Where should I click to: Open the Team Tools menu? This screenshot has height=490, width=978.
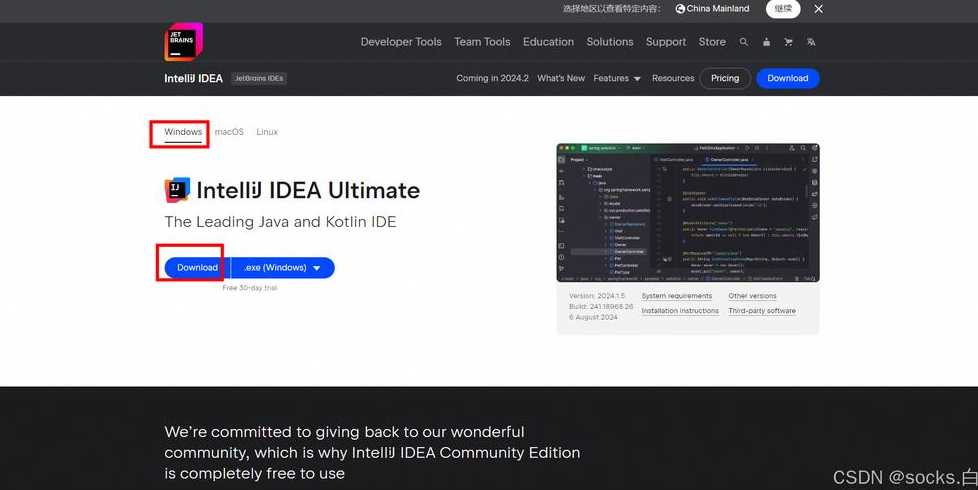coord(482,42)
